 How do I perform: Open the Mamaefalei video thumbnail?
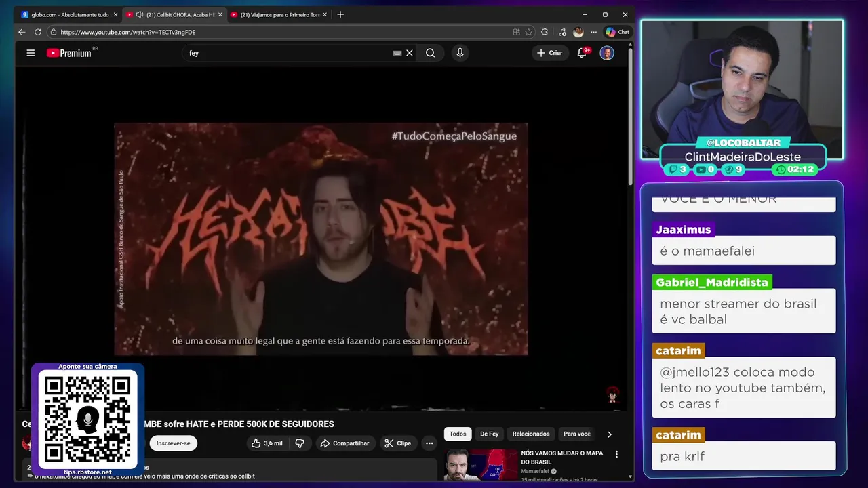tap(480, 465)
